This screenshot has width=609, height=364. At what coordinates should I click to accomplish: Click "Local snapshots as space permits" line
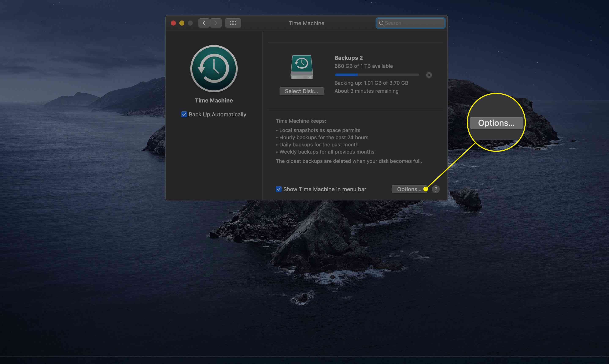(x=320, y=130)
